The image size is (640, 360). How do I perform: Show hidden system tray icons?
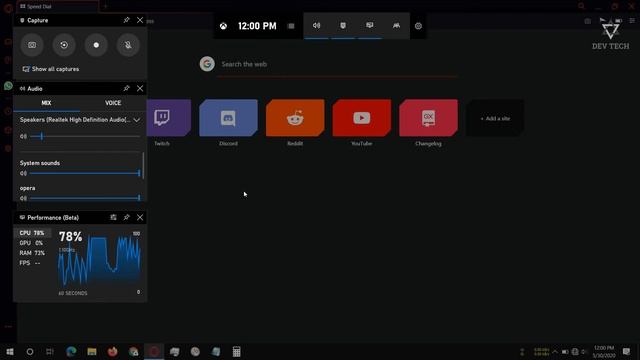tap(555, 352)
